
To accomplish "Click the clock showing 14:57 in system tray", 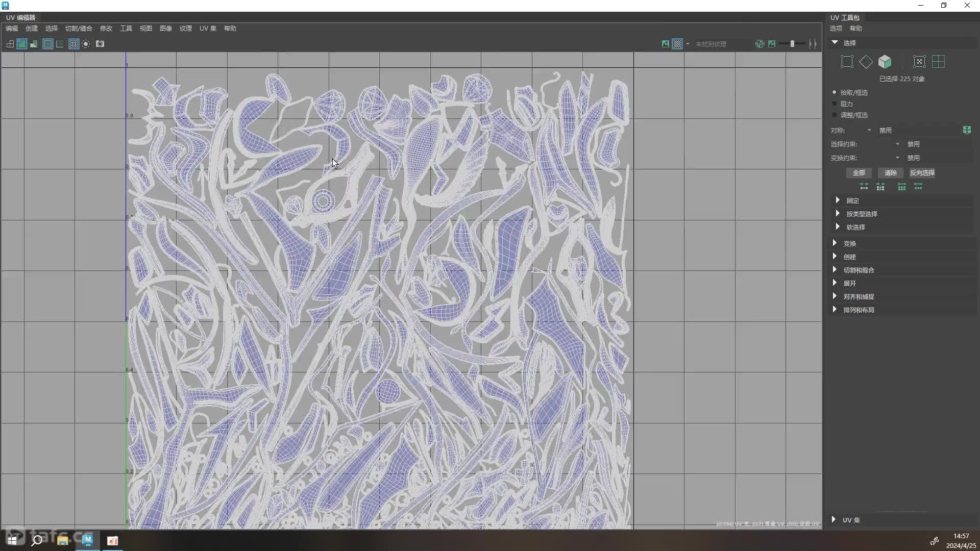I will pos(961,536).
